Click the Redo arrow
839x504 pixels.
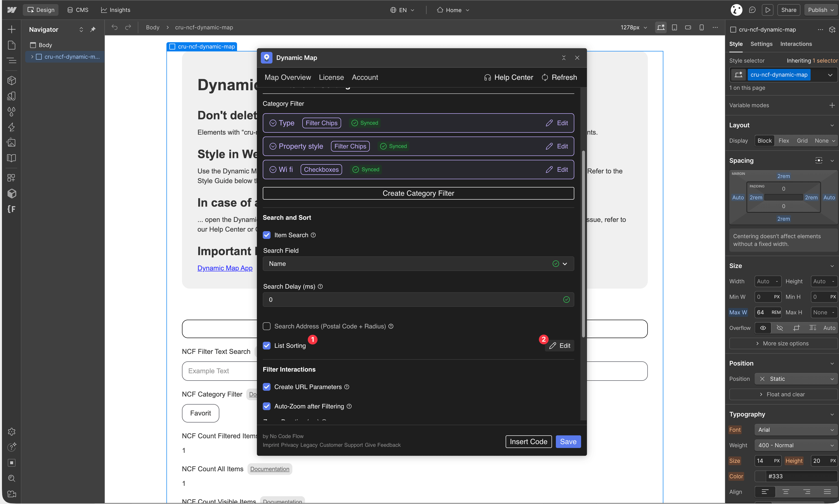click(x=128, y=27)
